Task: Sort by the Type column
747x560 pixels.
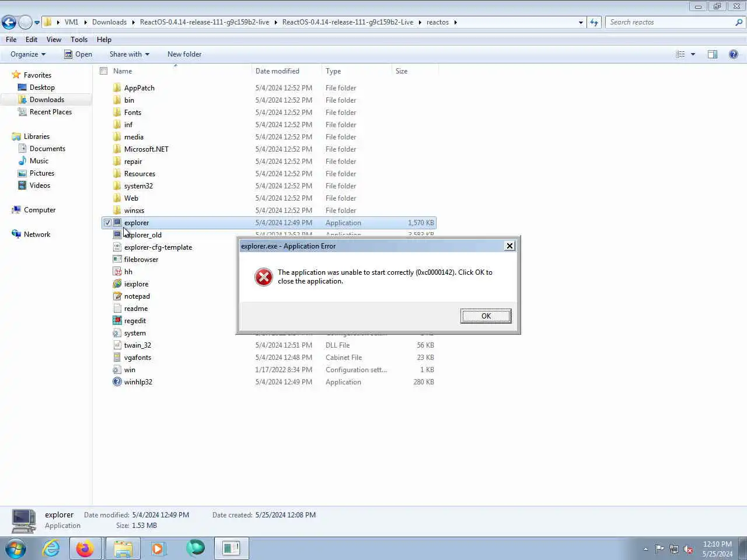Action: coord(333,71)
